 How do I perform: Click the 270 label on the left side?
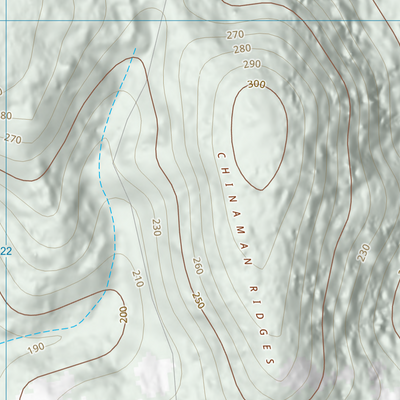pos(13,139)
